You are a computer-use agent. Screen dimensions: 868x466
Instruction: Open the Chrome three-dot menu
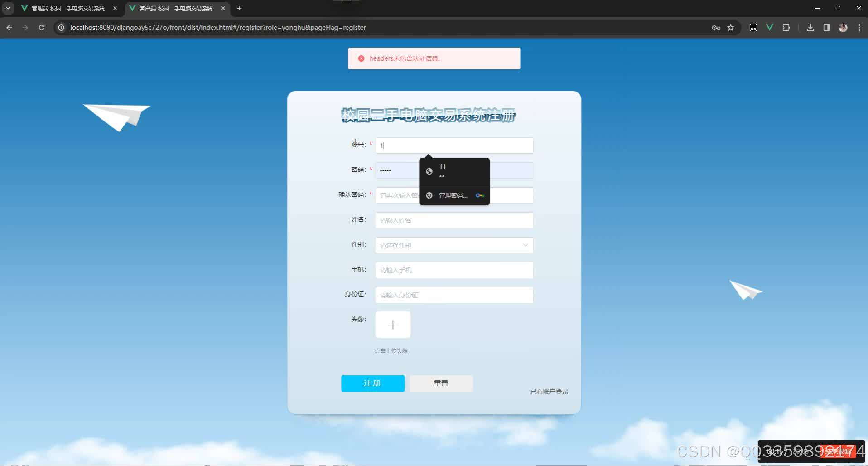point(859,28)
